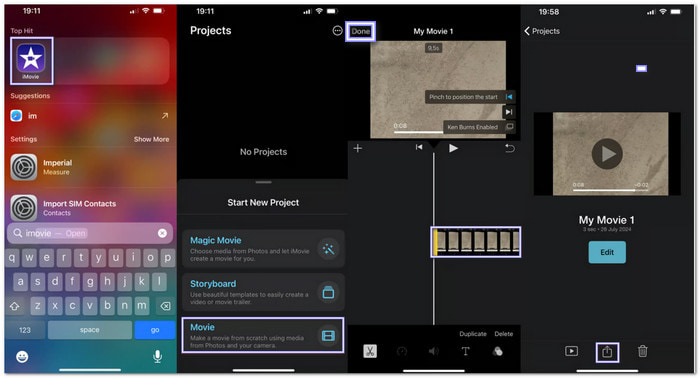Tap the backspace delete key
This screenshot has height=378, width=700.
coord(165,306)
